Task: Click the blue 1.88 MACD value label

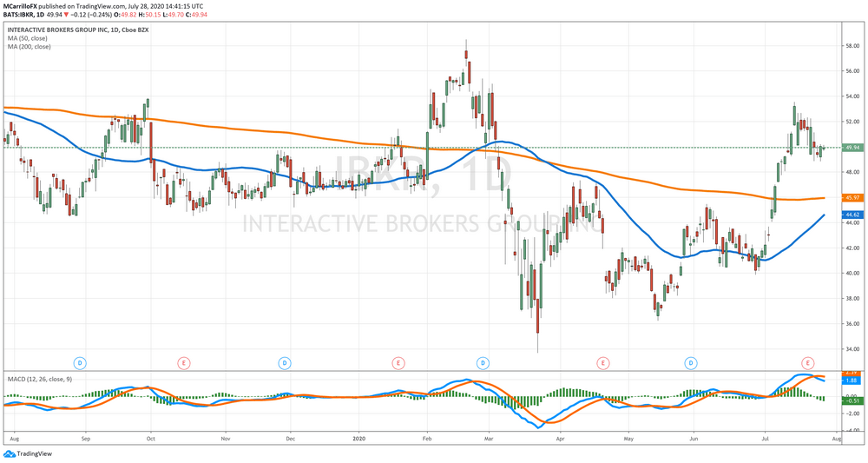Action: point(852,380)
